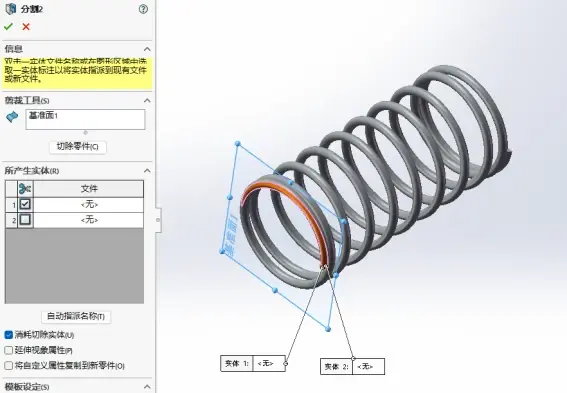
Task: Collapse the 所产生实体 section
Action: [147, 171]
